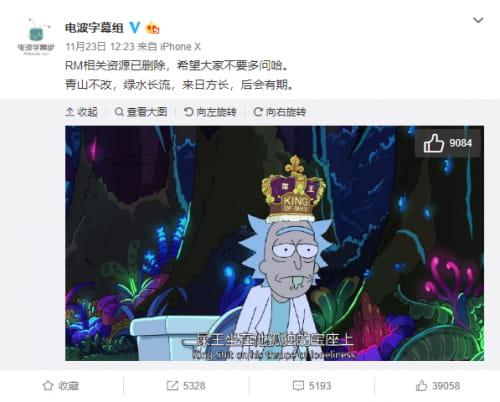Viewport: 500px width, 402px height.
Task: Click the Rick cartoon image
Action: pyautogui.click(x=274, y=243)
